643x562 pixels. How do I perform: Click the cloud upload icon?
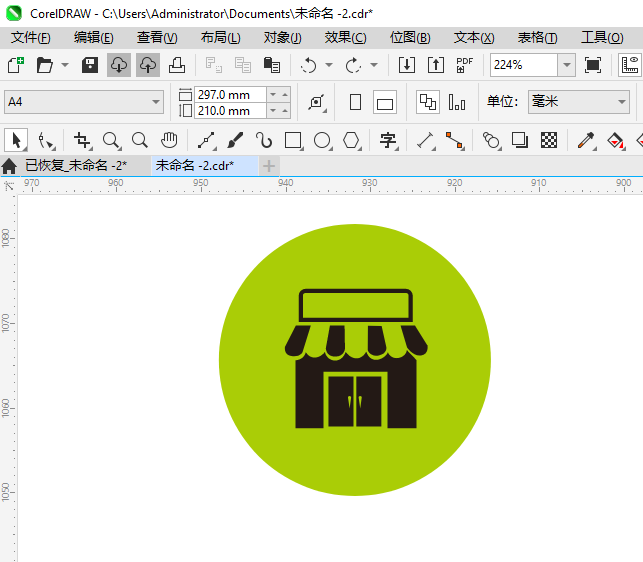pos(148,65)
